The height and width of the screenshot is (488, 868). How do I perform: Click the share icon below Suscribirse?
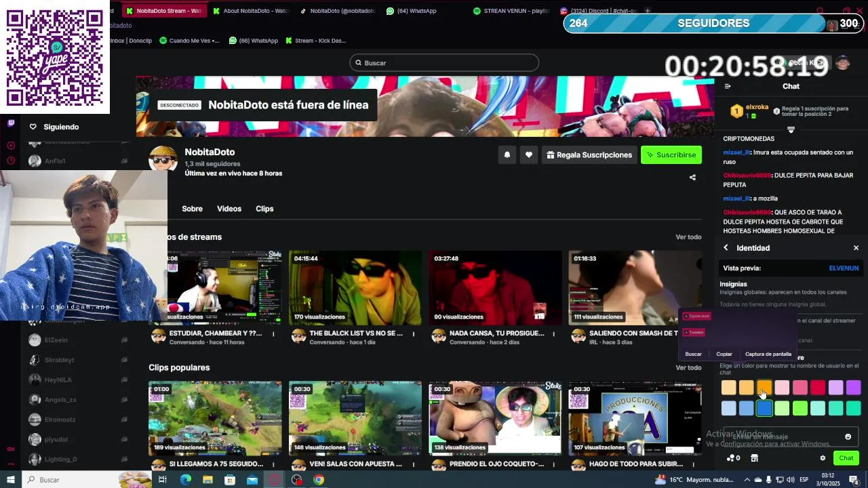[x=692, y=178]
